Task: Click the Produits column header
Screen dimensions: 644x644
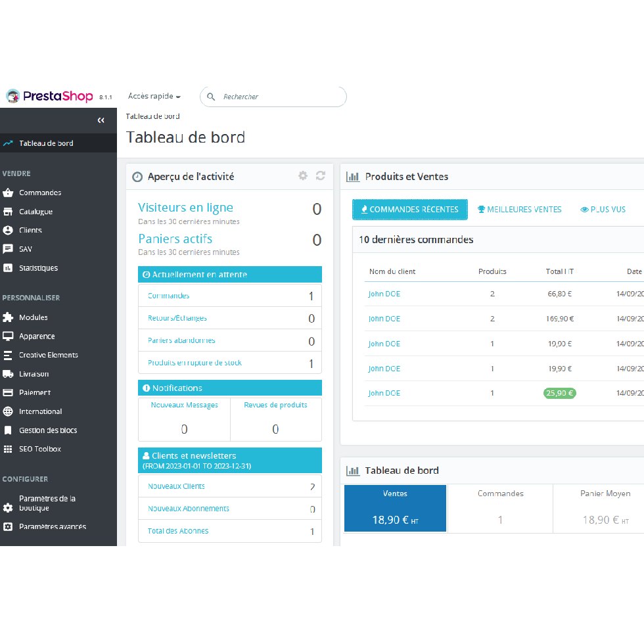Action: (492, 271)
